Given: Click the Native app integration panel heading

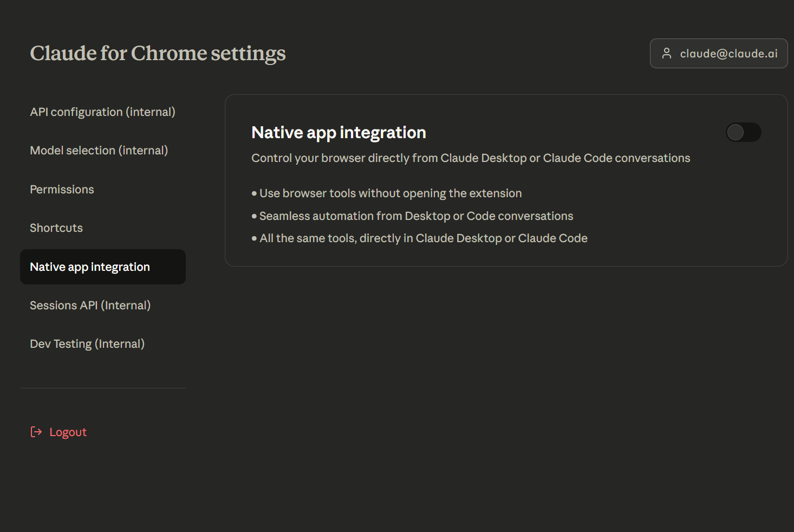Looking at the screenshot, I should click(339, 133).
